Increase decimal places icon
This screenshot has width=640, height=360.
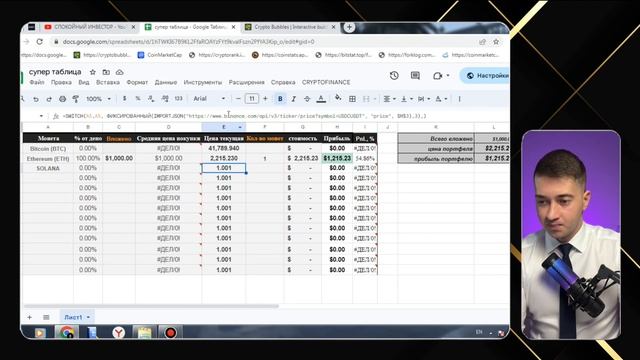click(x=165, y=98)
